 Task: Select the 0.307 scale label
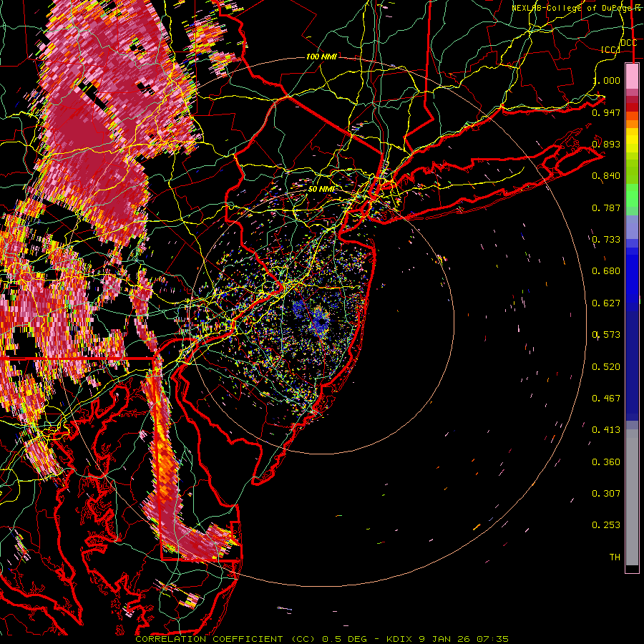click(606, 494)
